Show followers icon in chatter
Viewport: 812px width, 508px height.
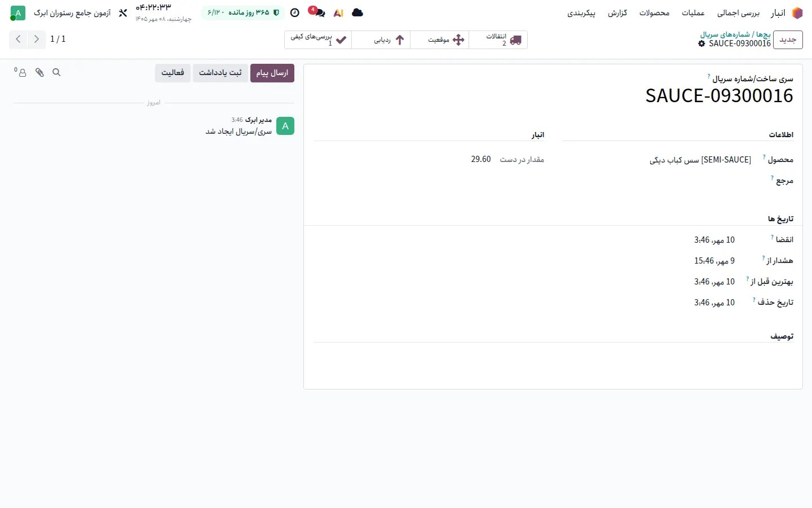21,72
